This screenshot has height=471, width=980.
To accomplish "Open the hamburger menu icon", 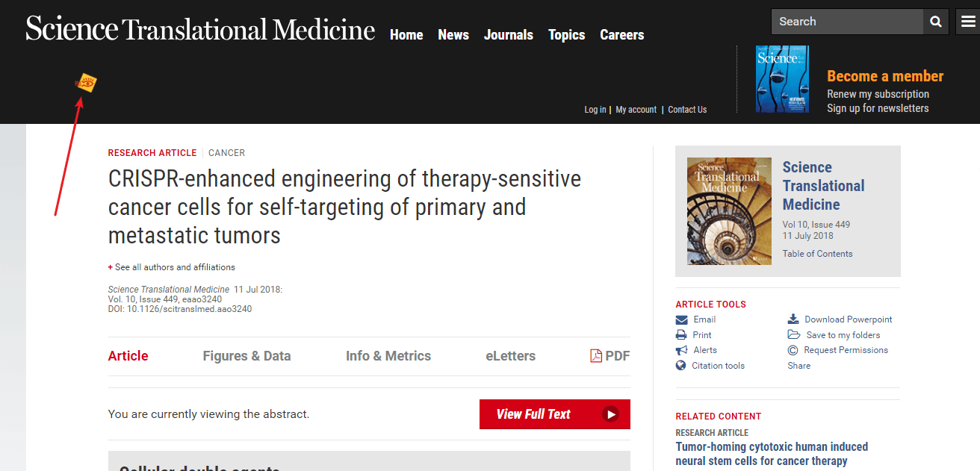I will click(967, 22).
